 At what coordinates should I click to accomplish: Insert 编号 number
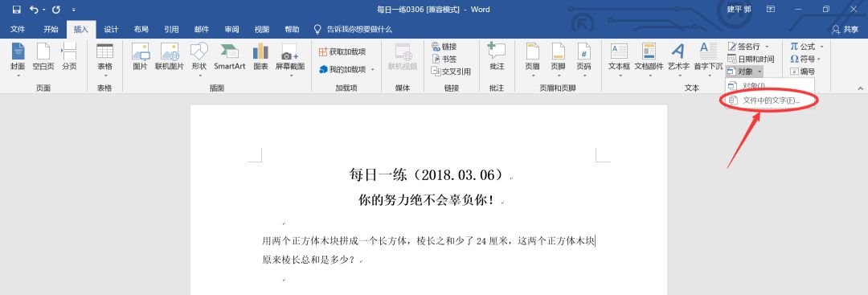(802, 72)
